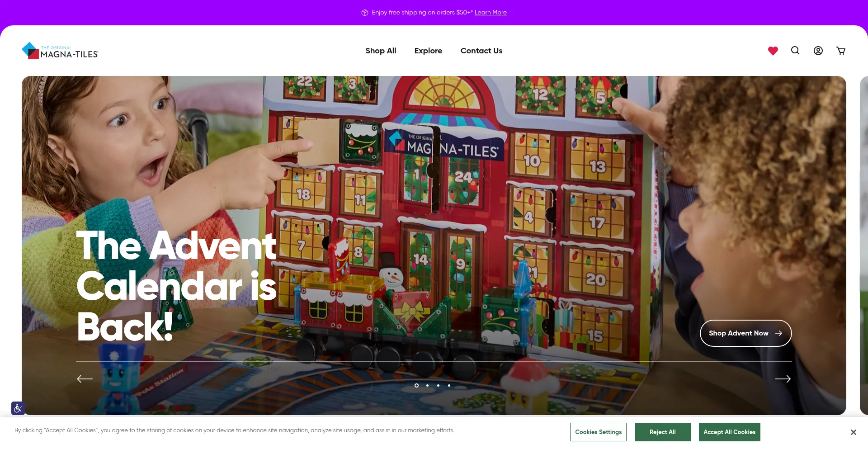Image resolution: width=868 pixels, height=449 pixels.
Task: Click Accept All Cookies
Action: [x=729, y=432]
